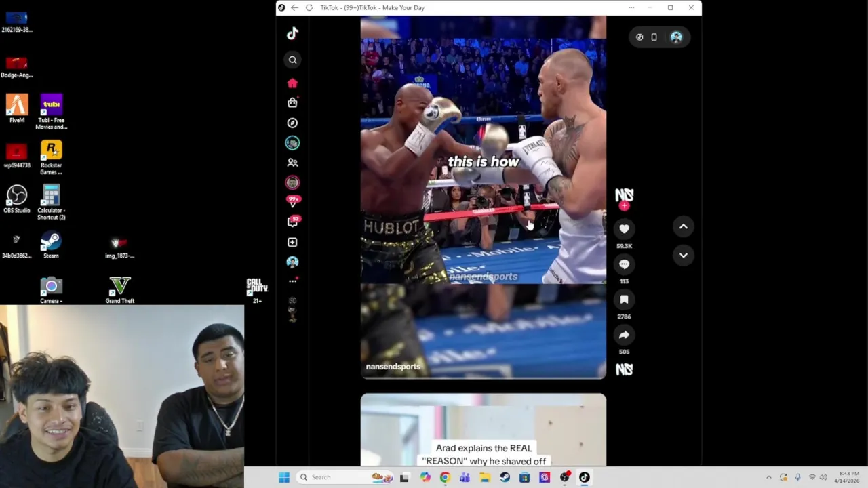Open Calculator Shortcut (2) on desktop
Image resolution: width=868 pixels, height=488 pixels.
click(x=52, y=202)
